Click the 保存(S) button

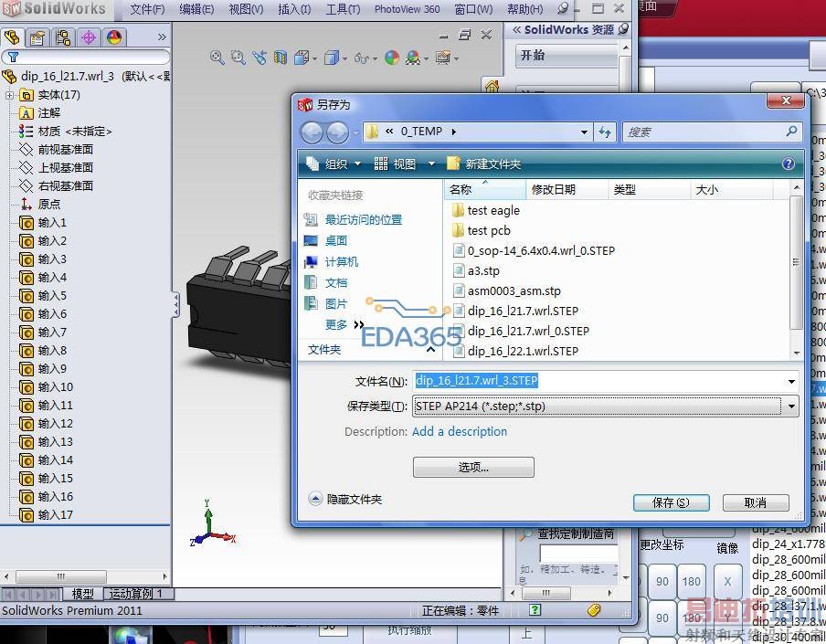671,502
